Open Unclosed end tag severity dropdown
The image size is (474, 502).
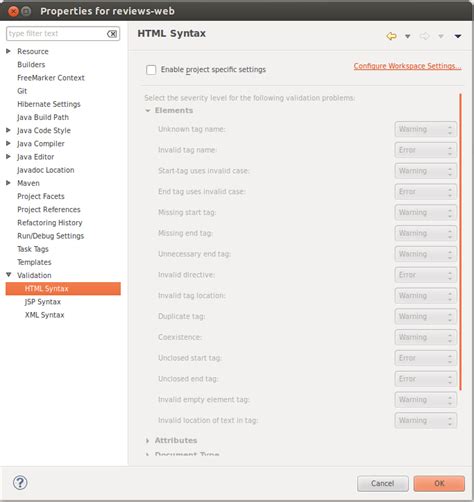click(x=426, y=379)
